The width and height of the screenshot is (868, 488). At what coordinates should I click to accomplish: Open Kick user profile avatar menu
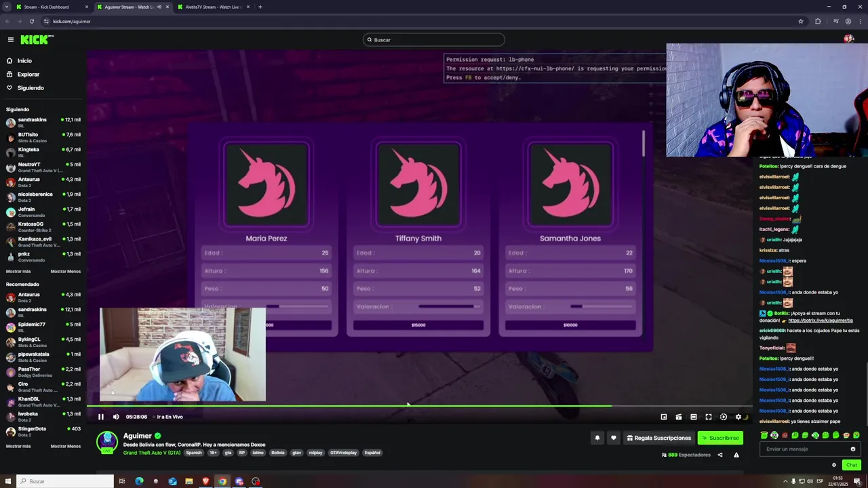848,39
